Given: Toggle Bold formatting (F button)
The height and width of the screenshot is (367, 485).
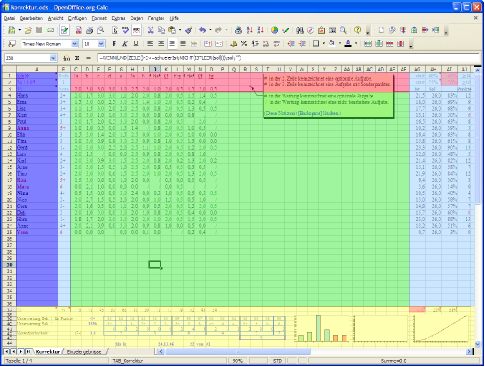Looking at the screenshot, I should point(114,44).
